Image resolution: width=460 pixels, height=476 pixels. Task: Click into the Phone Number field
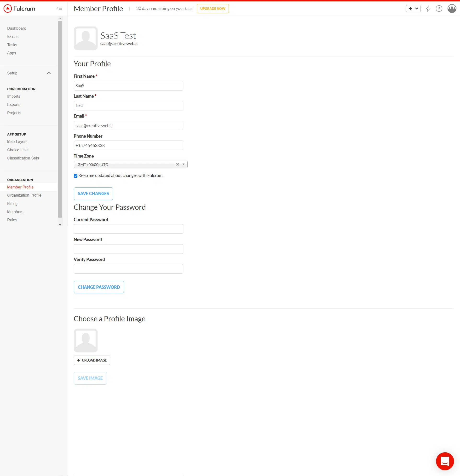[x=128, y=146]
